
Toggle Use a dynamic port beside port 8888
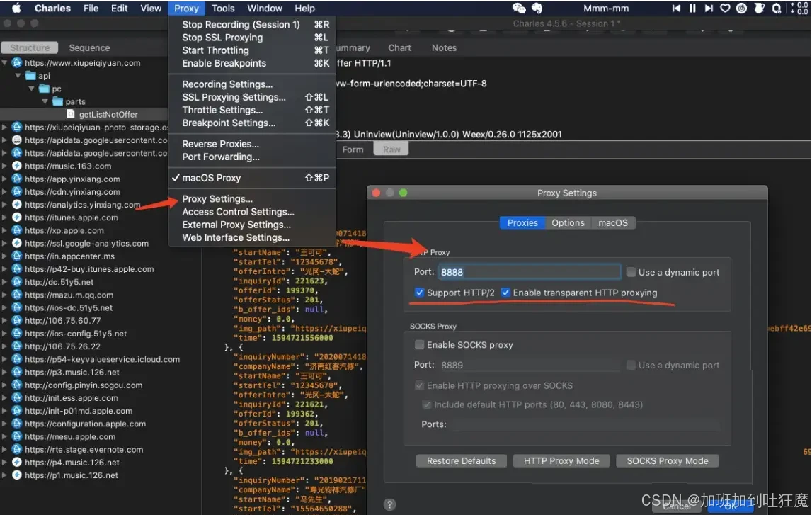point(631,272)
